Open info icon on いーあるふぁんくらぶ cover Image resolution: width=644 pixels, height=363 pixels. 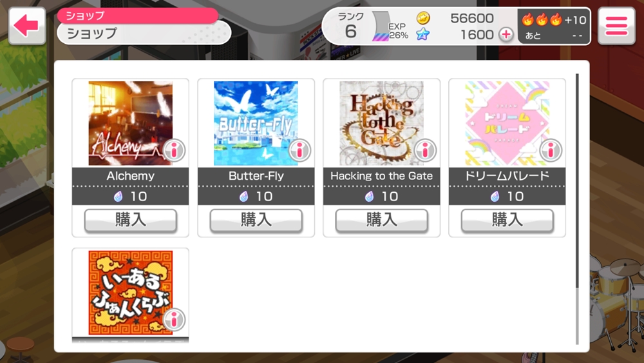click(174, 319)
